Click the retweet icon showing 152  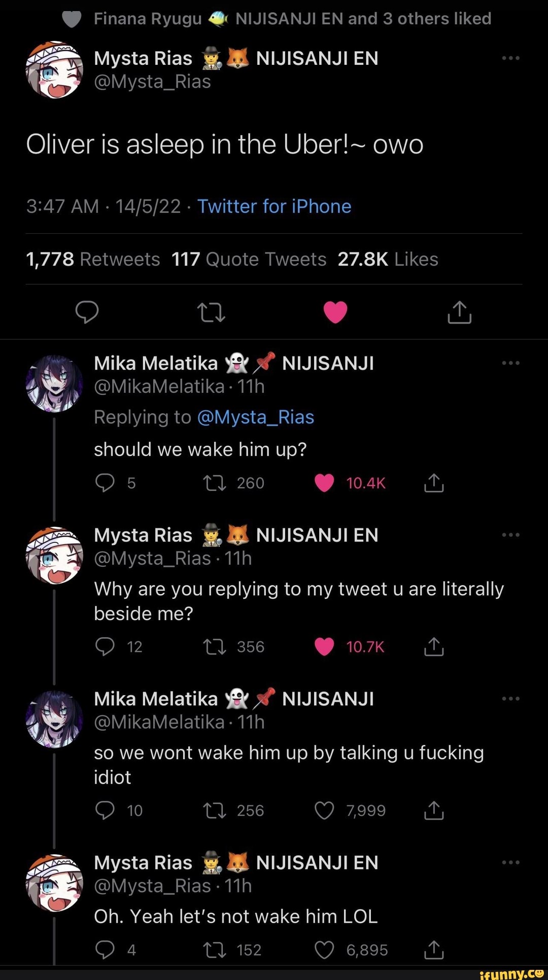[x=215, y=950]
